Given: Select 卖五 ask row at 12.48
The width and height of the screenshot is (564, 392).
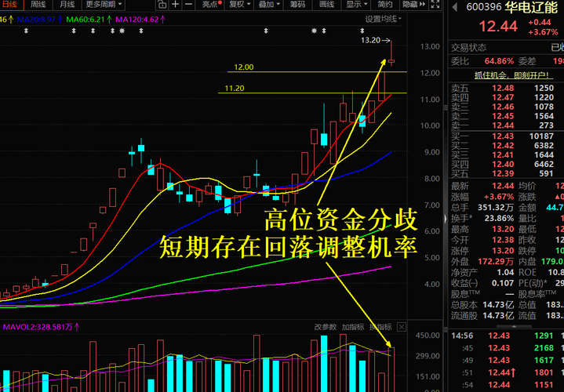Looking at the screenshot, I should pos(506,88).
